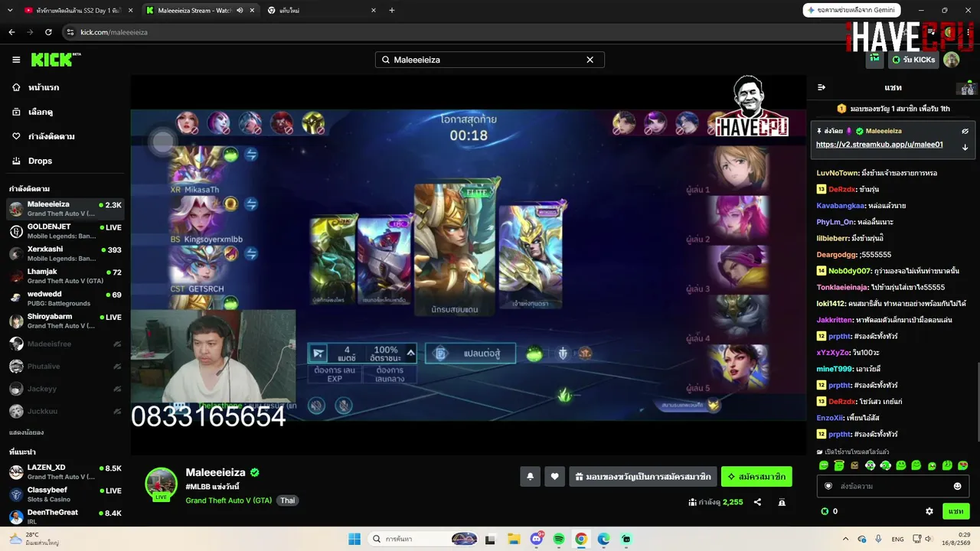Open Windows Start menu

[x=354, y=539]
